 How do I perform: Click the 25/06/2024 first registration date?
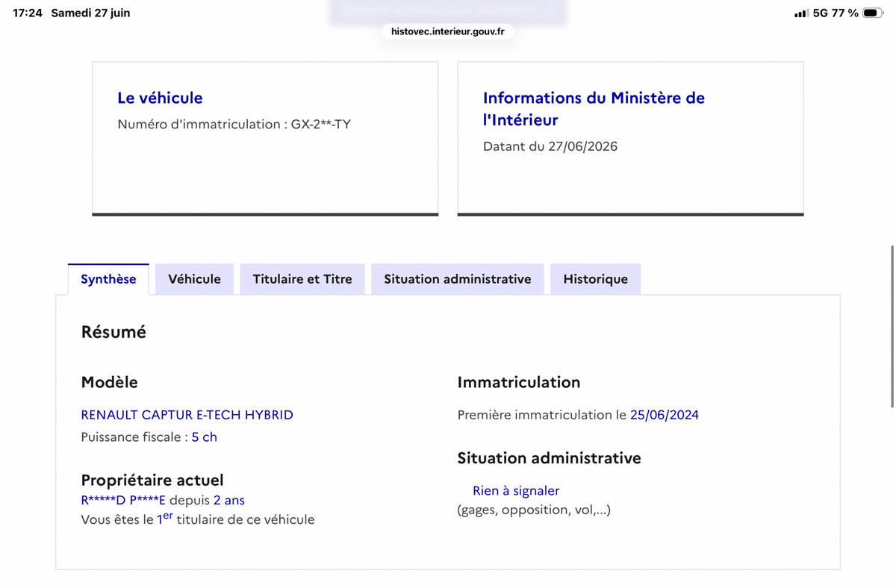pyautogui.click(x=665, y=415)
